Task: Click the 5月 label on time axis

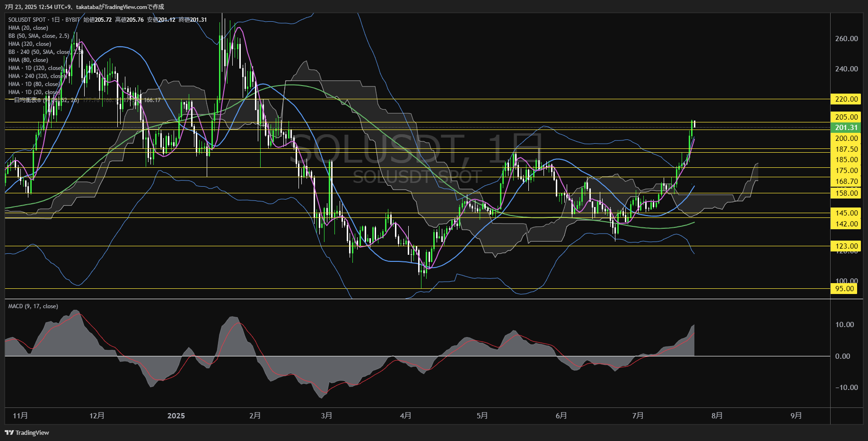Action: [482, 415]
